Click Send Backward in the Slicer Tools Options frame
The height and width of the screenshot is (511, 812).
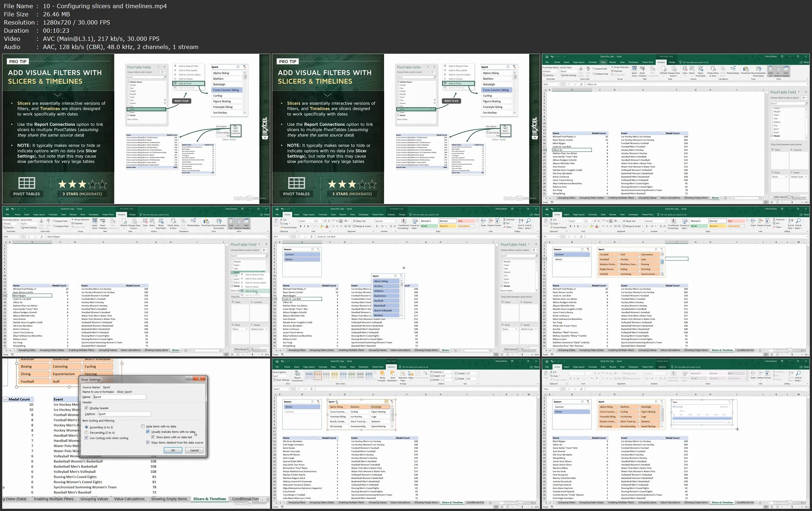coord(392,376)
